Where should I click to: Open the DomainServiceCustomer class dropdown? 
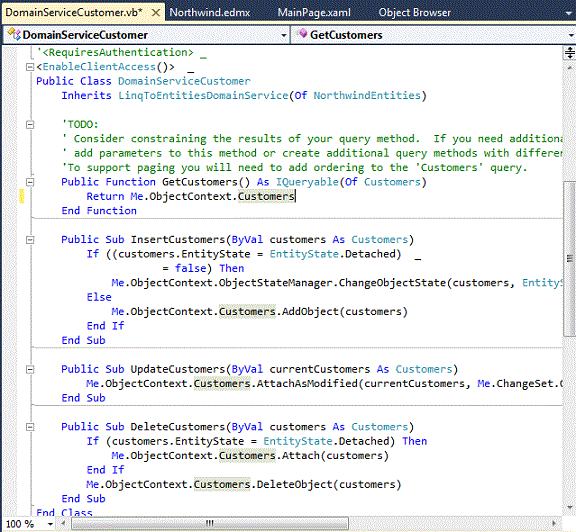[x=284, y=35]
